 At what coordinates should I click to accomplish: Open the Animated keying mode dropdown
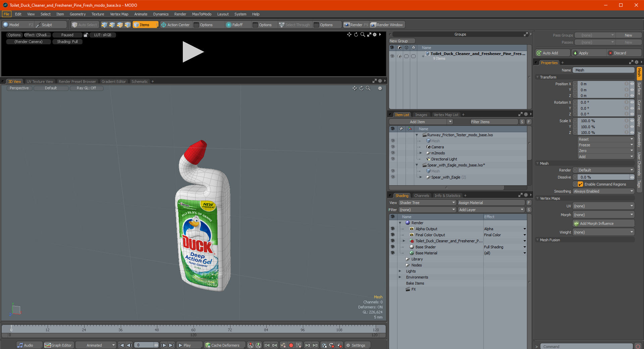[96, 345]
